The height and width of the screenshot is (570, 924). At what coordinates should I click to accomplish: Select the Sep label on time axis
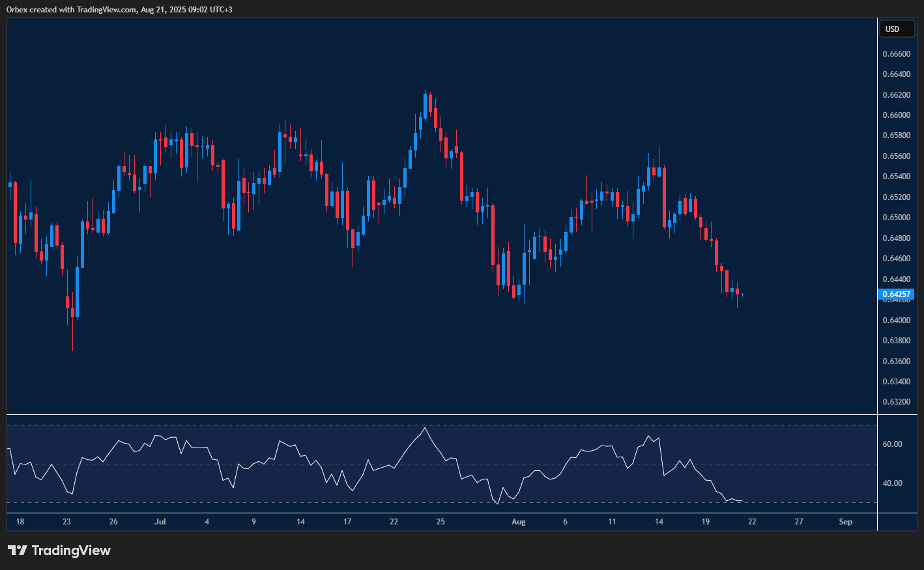pyautogui.click(x=845, y=522)
